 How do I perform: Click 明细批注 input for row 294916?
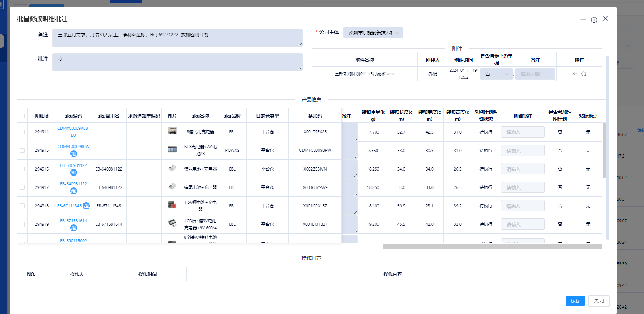[x=522, y=169]
